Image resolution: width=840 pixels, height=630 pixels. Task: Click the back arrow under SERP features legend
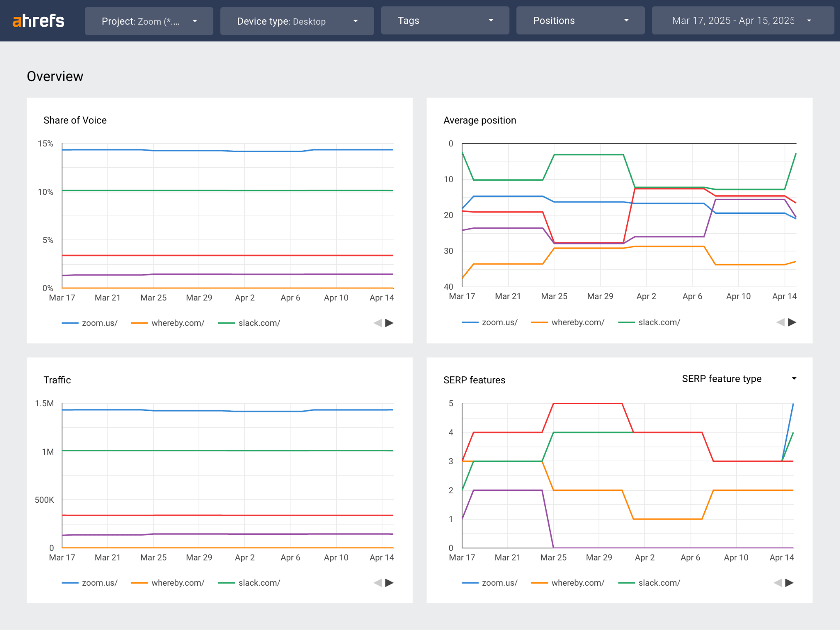pyautogui.click(x=778, y=582)
